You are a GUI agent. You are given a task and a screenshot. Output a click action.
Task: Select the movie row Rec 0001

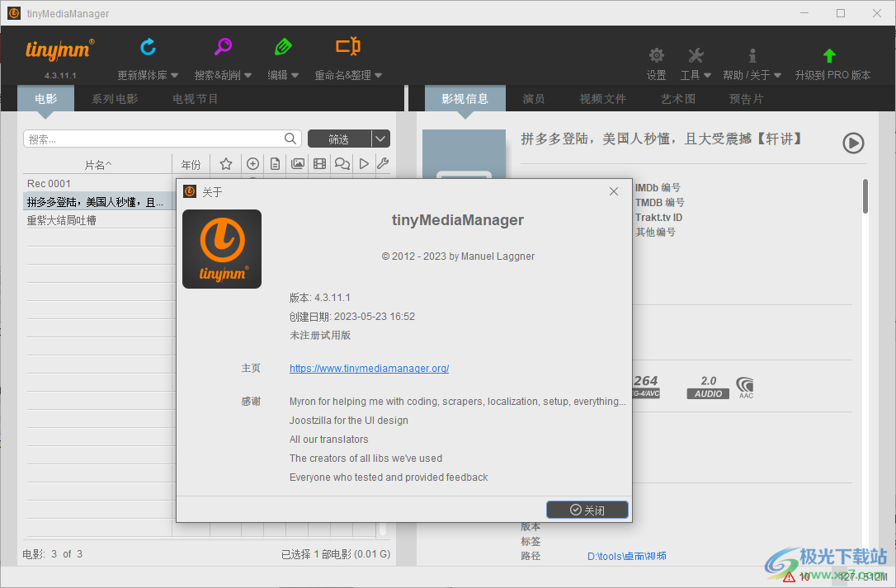[x=100, y=183]
